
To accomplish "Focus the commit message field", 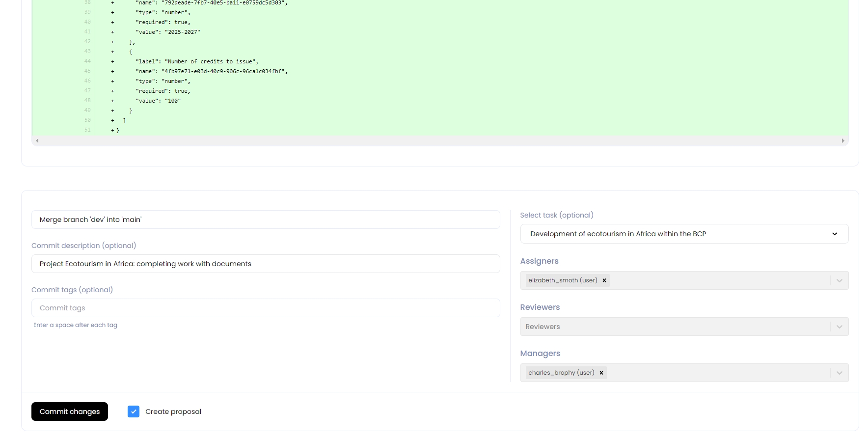I will coord(265,219).
